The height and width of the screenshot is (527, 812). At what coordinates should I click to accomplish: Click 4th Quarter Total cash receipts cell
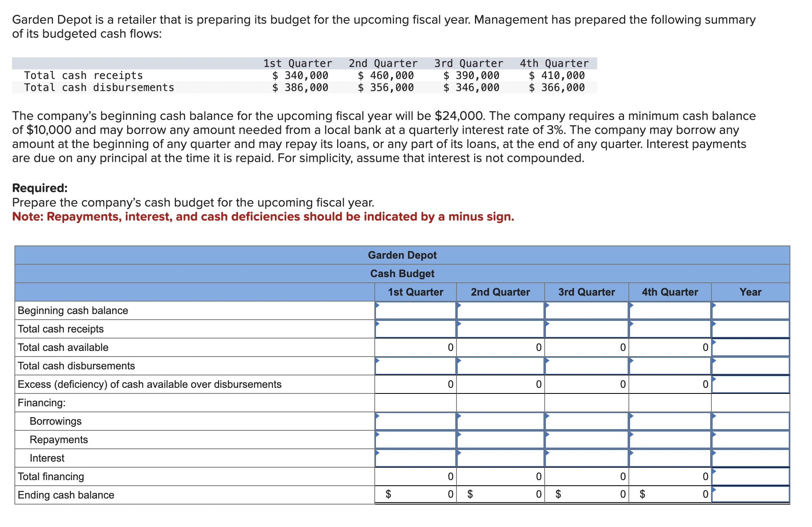tap(670, 329)
